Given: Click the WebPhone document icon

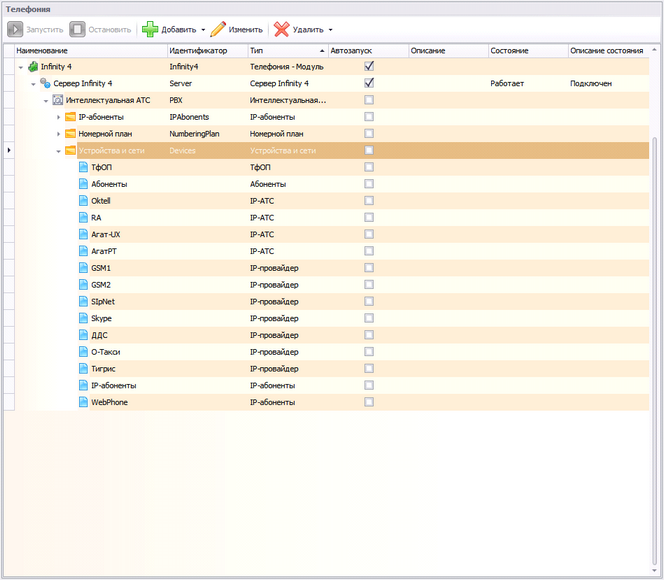Looking at the screenshot, I should [x=83, y=402].
